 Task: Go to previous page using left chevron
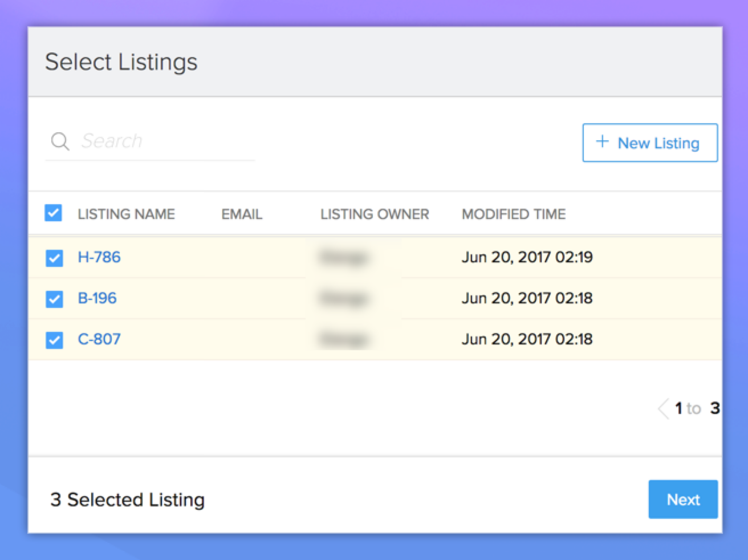coord(663,408)
